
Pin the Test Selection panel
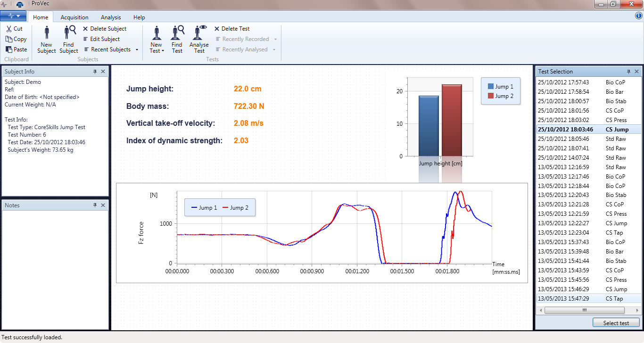pyautogui.click(x=628, y=72)
